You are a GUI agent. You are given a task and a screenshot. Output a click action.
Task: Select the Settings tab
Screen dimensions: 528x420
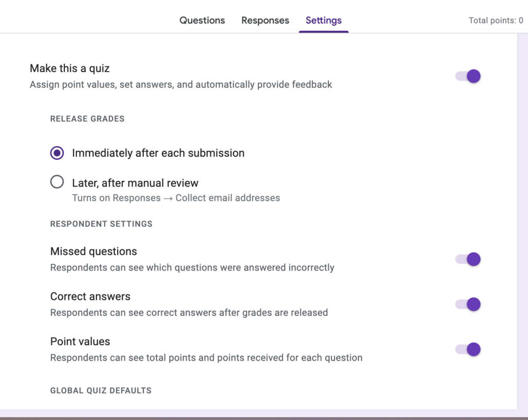tap(324, 20)
